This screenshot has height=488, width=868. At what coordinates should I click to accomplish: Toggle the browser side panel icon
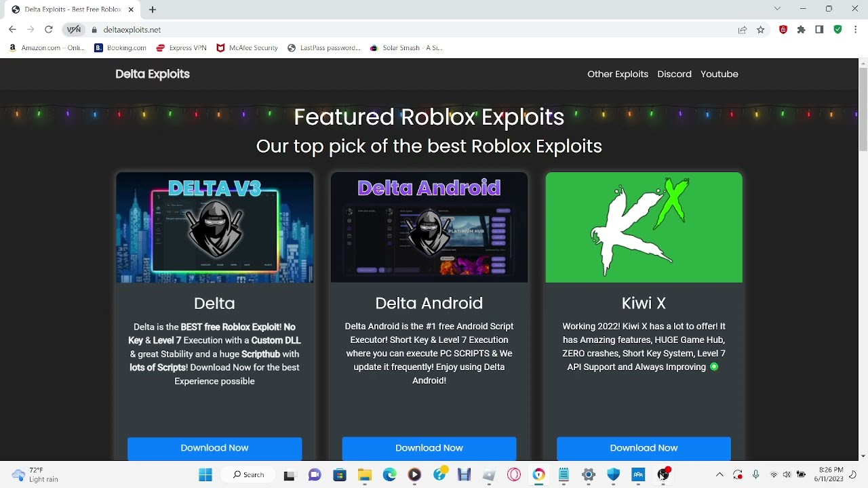819,30
